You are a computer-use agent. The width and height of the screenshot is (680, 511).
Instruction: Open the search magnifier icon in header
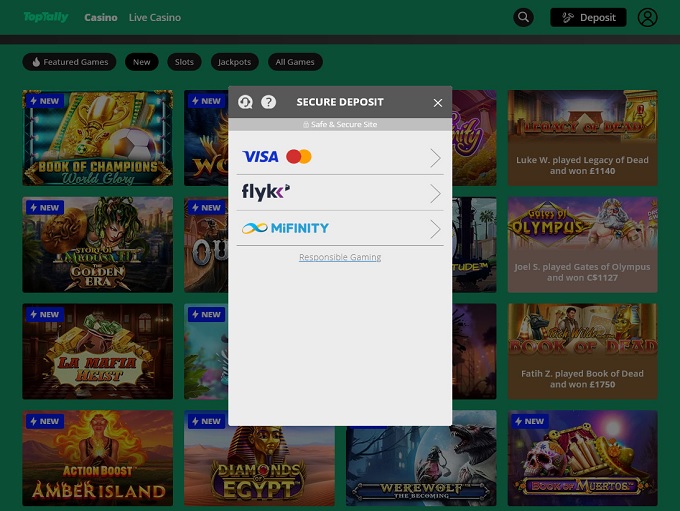(523, 17)
